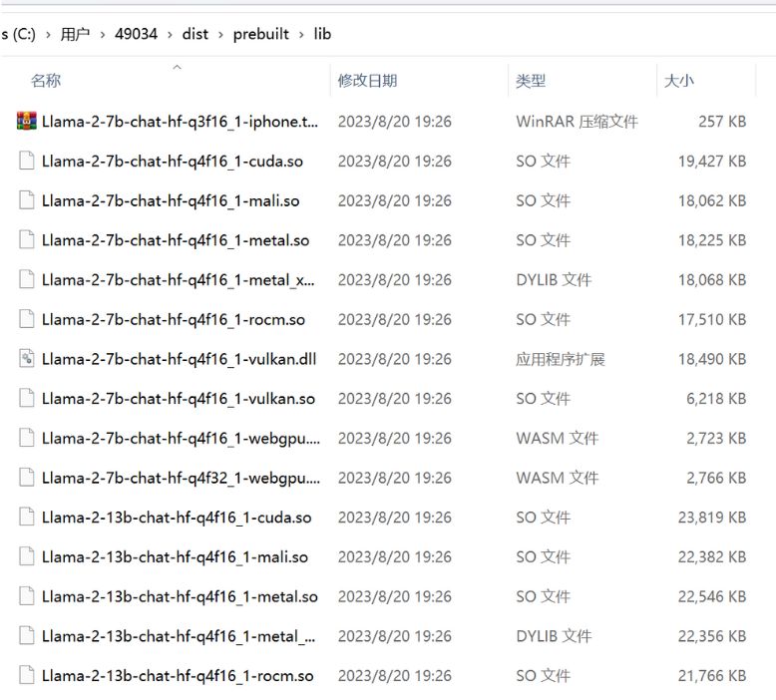776x700 pixels.
Task: Sort by 类型 column header
Action: pos(531,80)
